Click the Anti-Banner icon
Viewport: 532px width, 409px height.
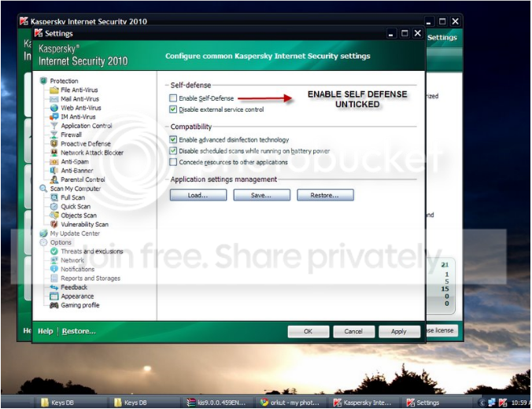pos(54,171)
